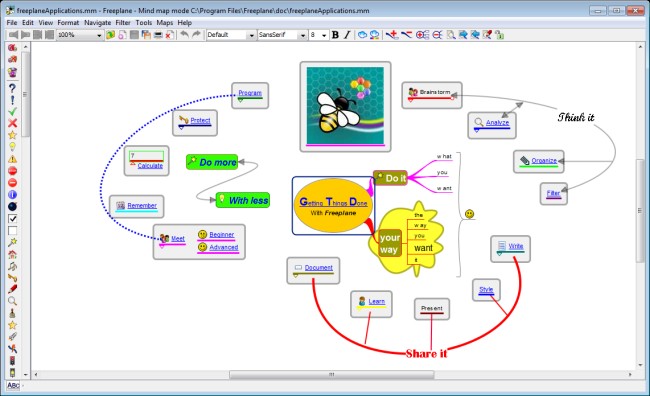
Task: Open the Program node link
Action: click(250, 93)
